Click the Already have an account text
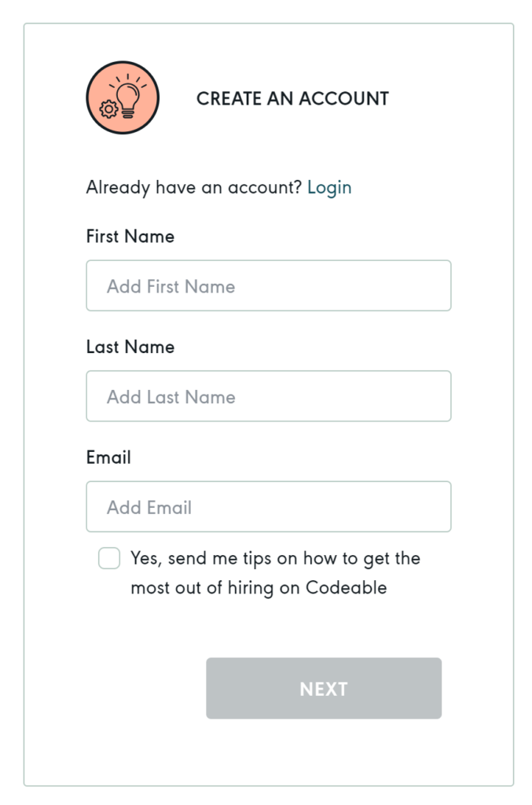This screenshot has height=805, width=532. [195, 187]
